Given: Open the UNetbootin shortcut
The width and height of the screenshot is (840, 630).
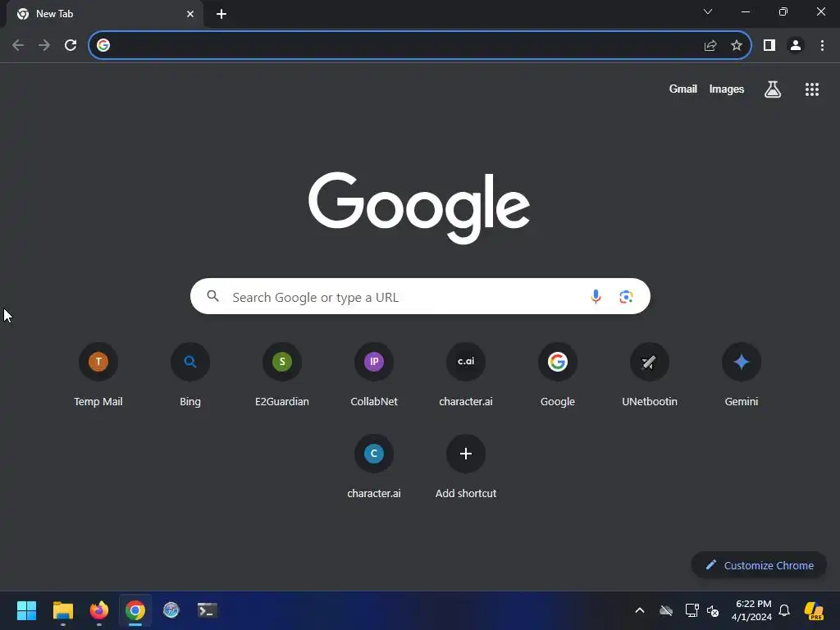Looking at the screenshot, I should point(650,374).
